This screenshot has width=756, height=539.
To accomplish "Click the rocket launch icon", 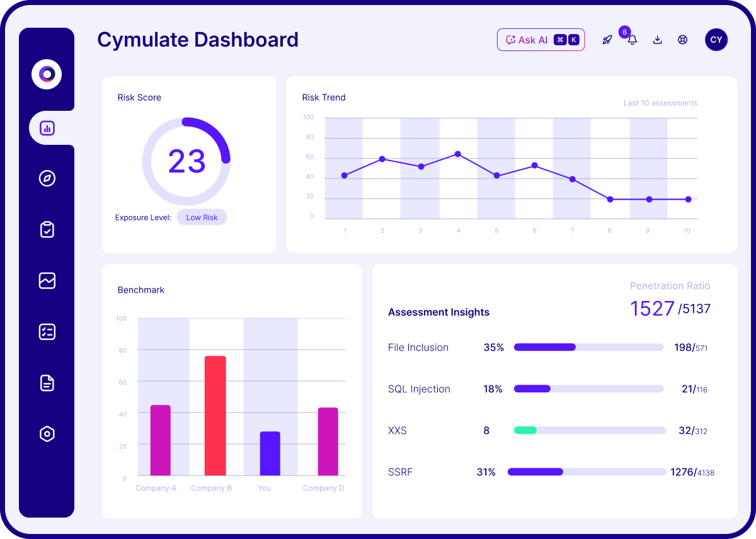I will pos(607,40).
